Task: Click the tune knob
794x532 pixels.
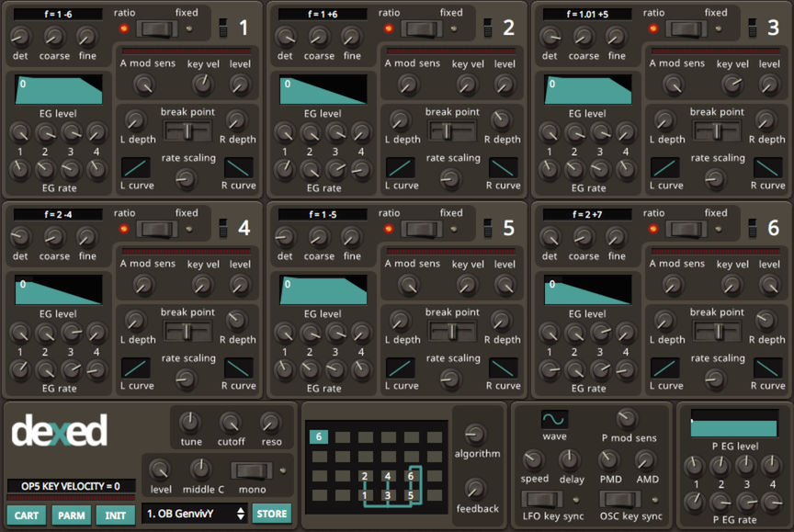Action: click(190, 423)
